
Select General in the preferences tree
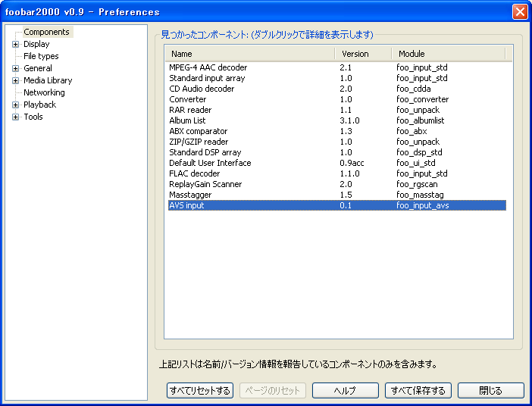(x=38, y=68)
